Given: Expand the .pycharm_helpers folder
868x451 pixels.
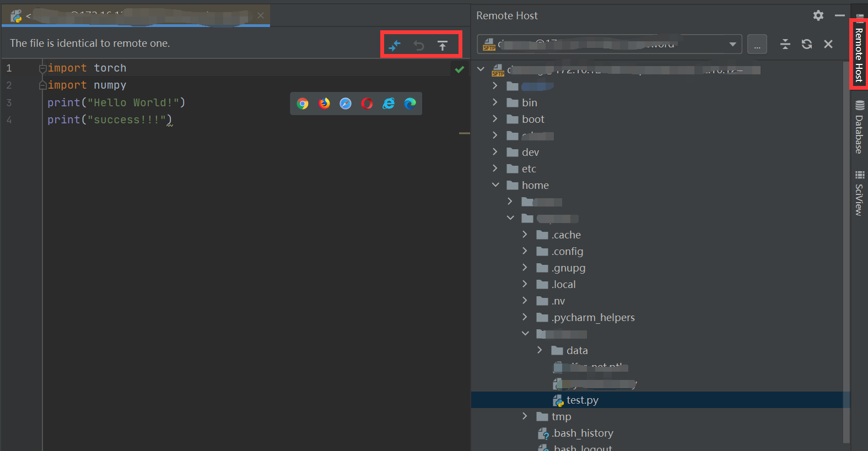Looking at the screenshot, I should click(525, 317).
